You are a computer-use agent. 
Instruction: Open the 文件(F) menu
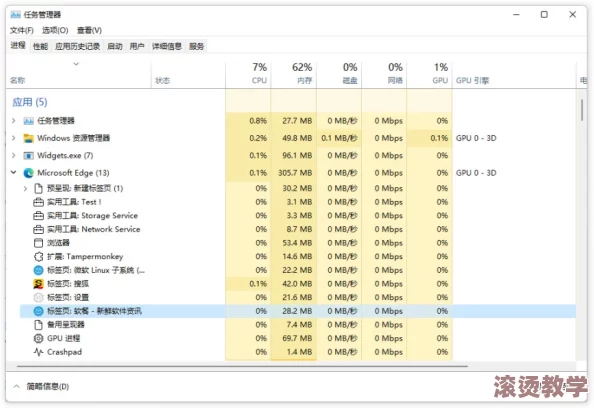tap(22, 30)
